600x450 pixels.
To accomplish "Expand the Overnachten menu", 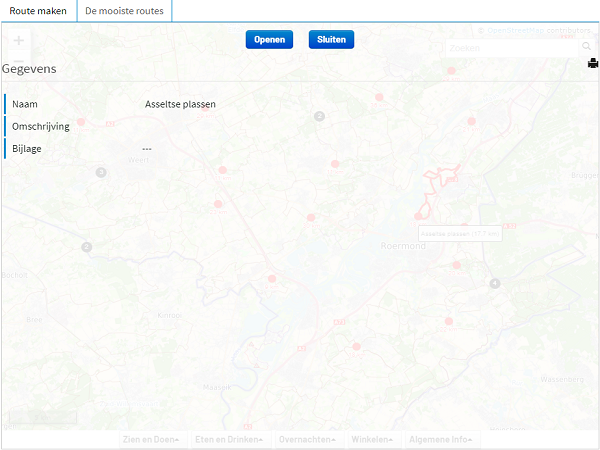I will pyautogui.click(x=309, y=440).
